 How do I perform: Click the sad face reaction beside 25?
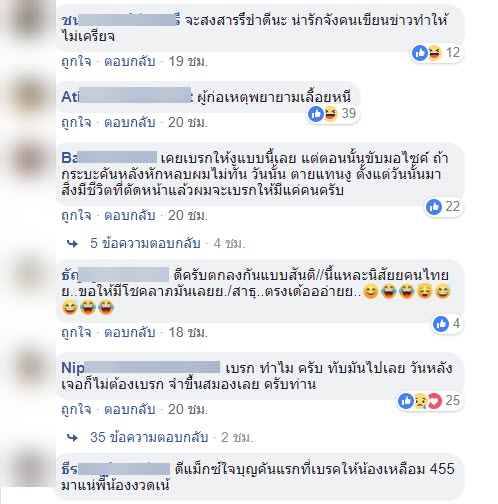(421, 401)
